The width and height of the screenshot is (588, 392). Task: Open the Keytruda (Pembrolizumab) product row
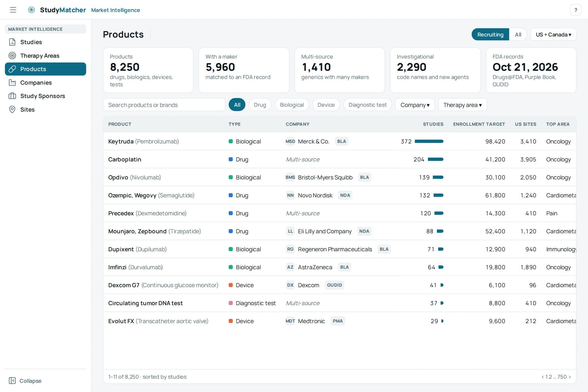339,141
